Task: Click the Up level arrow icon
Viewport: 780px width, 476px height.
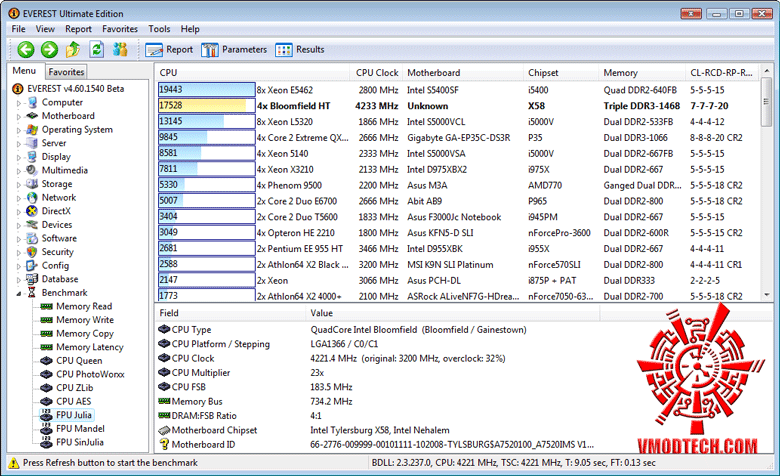Action: pos(73,49)
